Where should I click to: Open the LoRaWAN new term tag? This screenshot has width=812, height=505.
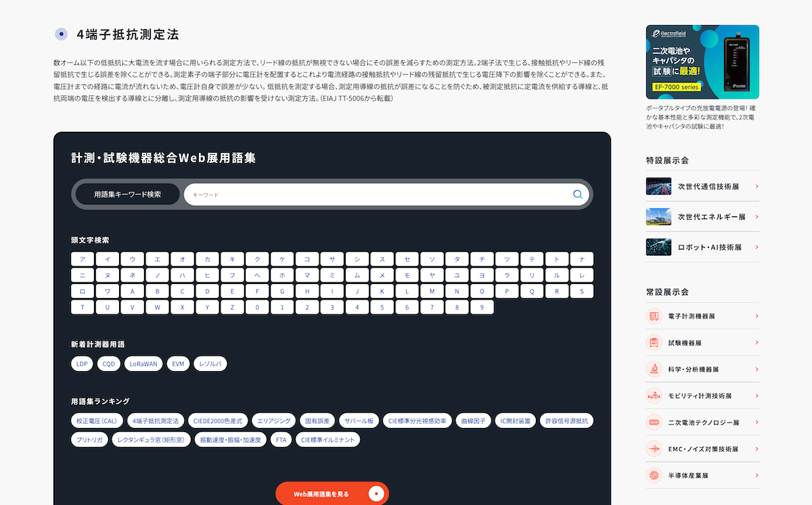click(x=143, y=364)
